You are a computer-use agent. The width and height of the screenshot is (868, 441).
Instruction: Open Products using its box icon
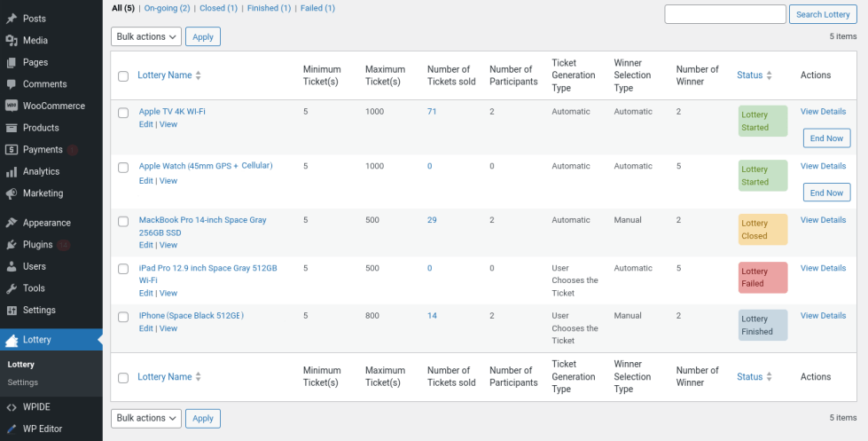pyautogui.click(x=12, y=128)
